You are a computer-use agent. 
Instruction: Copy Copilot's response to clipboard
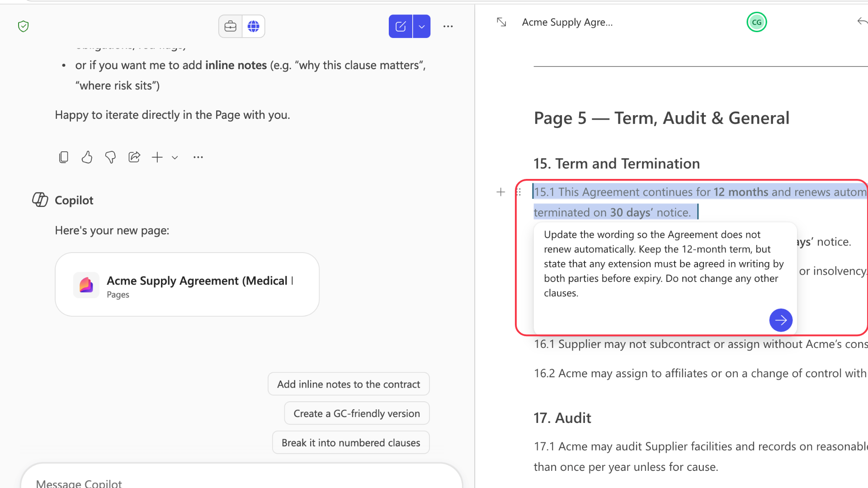point(63,157)
